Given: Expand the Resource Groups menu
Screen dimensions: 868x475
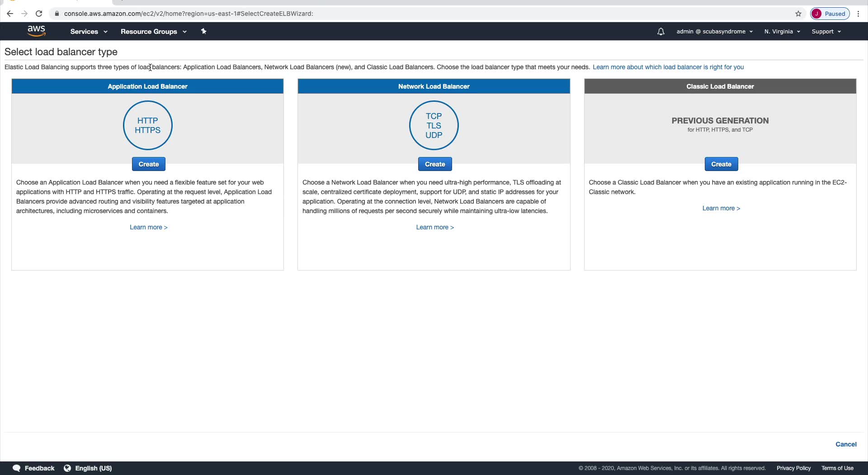Looking at the screenshot, I should (154, 32).
